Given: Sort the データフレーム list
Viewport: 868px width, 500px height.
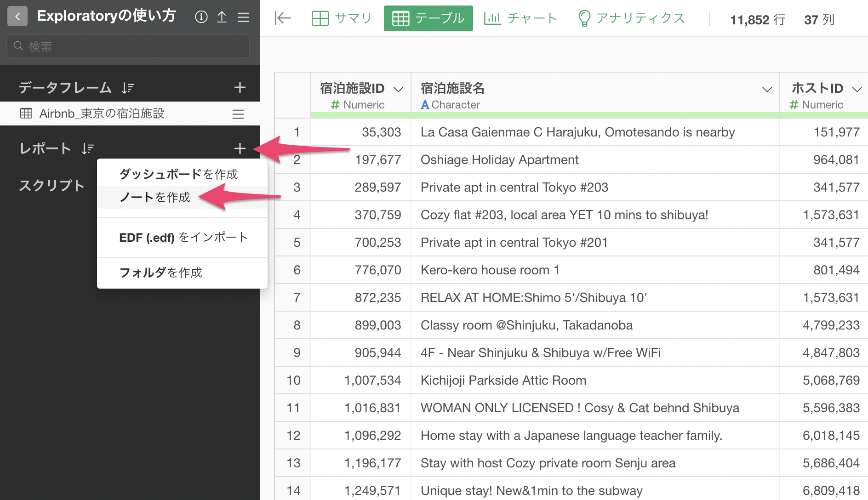Looking at the screenshot, I should coord(128,88).
